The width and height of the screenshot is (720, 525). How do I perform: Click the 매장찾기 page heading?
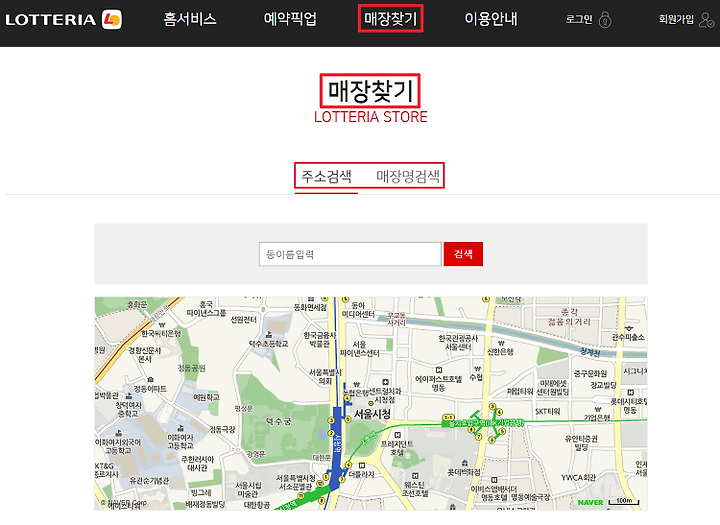(370, 91)
